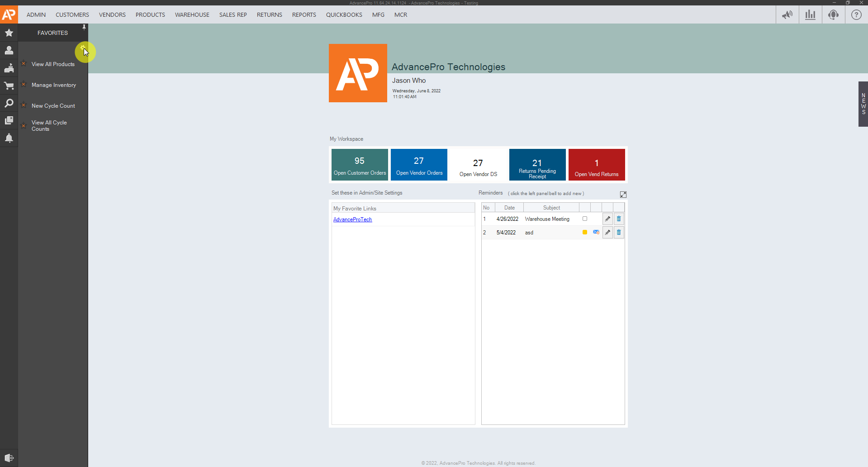Toggle the pin on the Favorites panel
Image resolution: width=868 pixels, height=467 pixels.
84,27
